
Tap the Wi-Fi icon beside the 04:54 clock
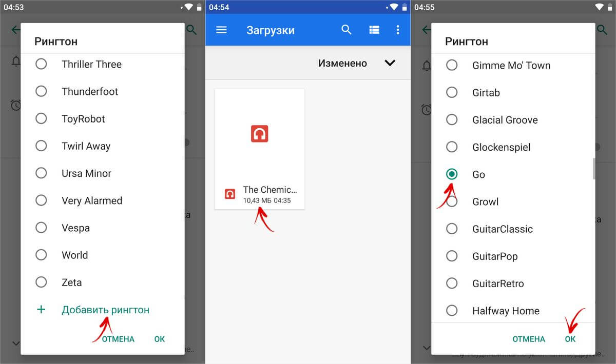tap(394, 7)
